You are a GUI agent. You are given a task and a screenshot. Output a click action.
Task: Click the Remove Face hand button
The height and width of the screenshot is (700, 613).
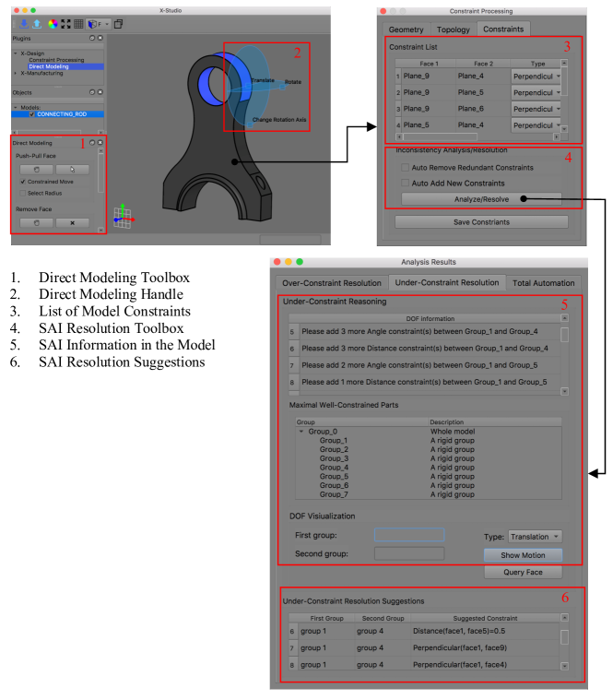click(37, 223)
